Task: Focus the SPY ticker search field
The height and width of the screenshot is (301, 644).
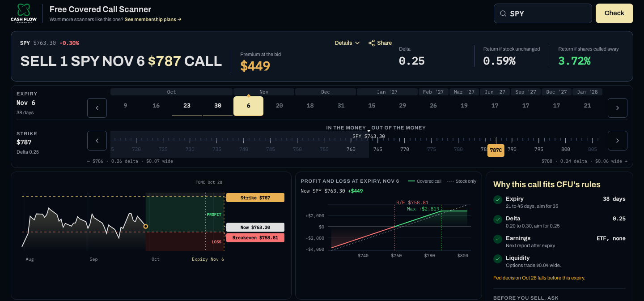Action: click(543, 13)
